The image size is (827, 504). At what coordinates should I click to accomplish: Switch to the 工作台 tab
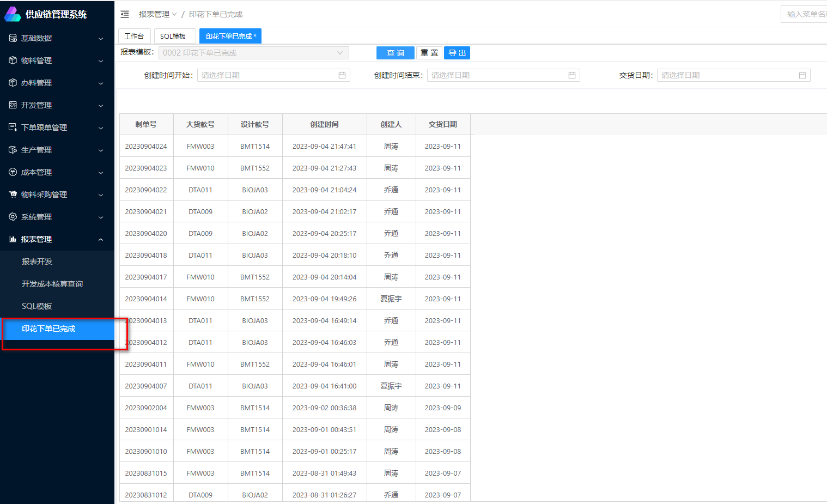(x=134, y=37)
